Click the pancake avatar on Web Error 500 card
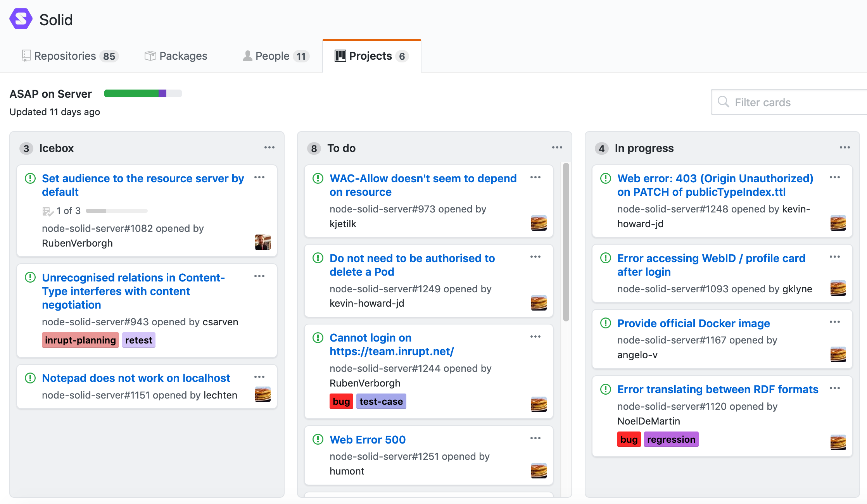 [539, 471]
